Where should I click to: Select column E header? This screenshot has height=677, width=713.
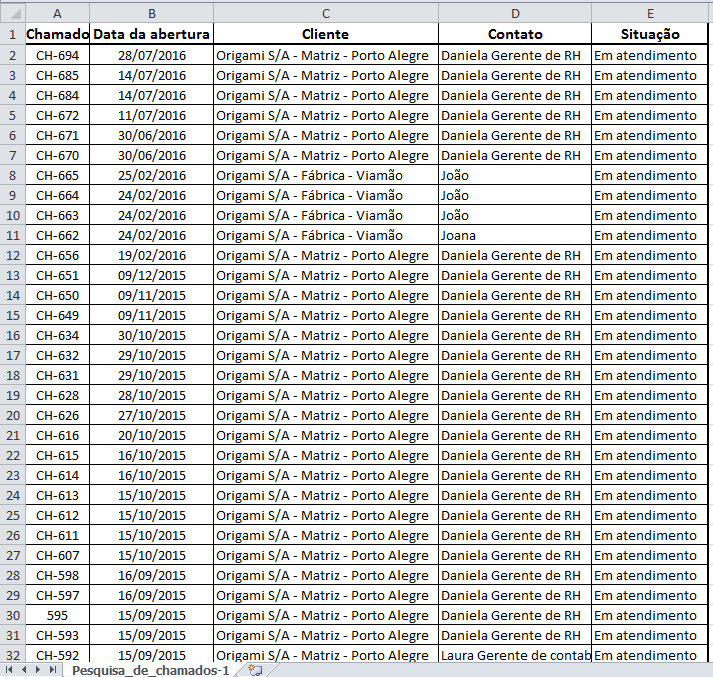pyautogui.click(x=650, y=14)
